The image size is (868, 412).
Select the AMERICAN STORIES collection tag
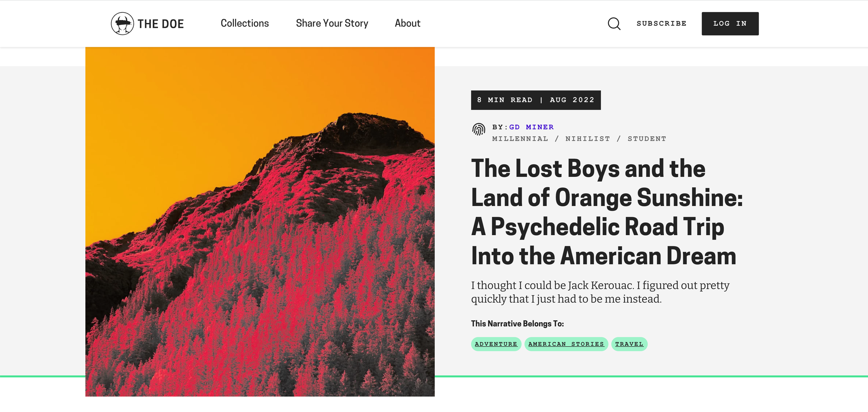(566, 344)
